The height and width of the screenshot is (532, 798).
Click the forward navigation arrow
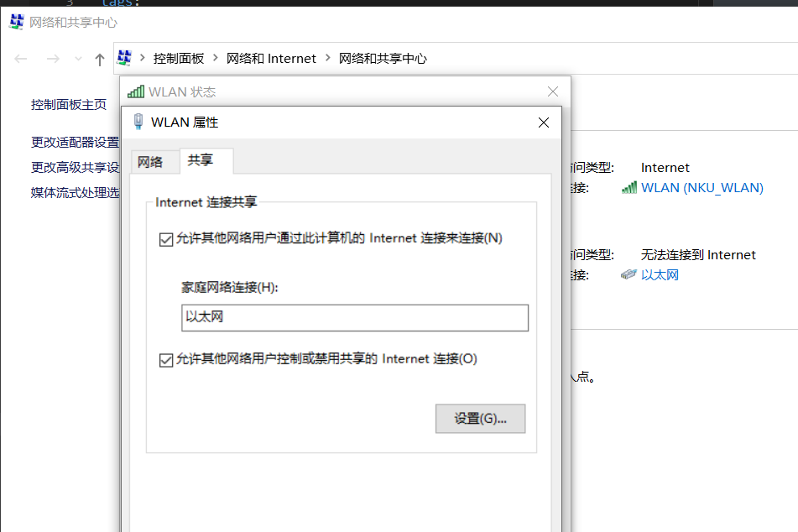pos(52,59)
